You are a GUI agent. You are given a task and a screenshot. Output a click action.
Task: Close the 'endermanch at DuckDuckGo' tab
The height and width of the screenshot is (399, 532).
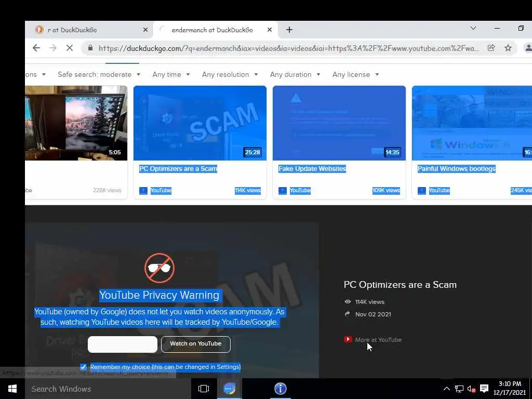coord(270,30)
